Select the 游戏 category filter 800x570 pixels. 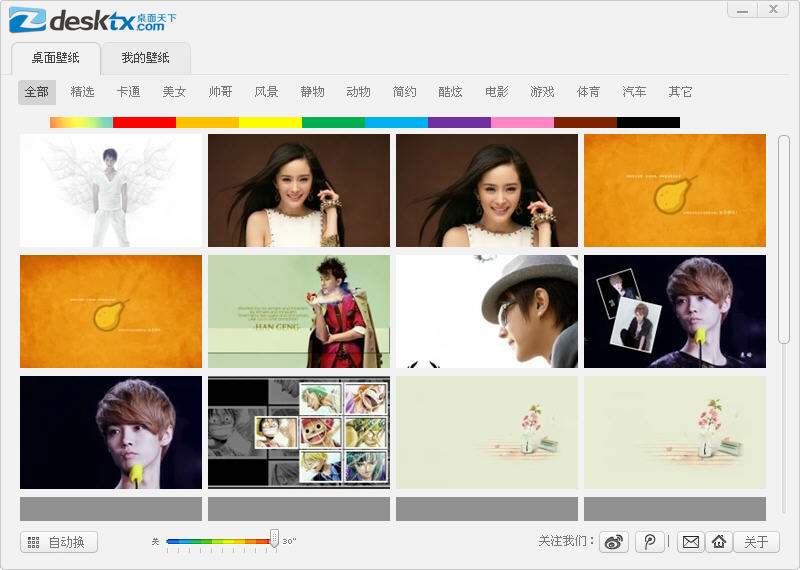coord(542,92)
